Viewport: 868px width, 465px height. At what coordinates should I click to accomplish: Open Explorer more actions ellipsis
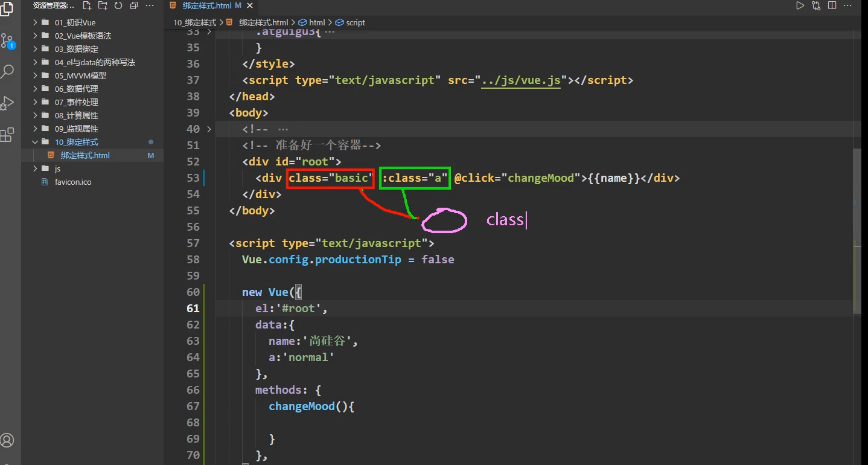[150, 5]
